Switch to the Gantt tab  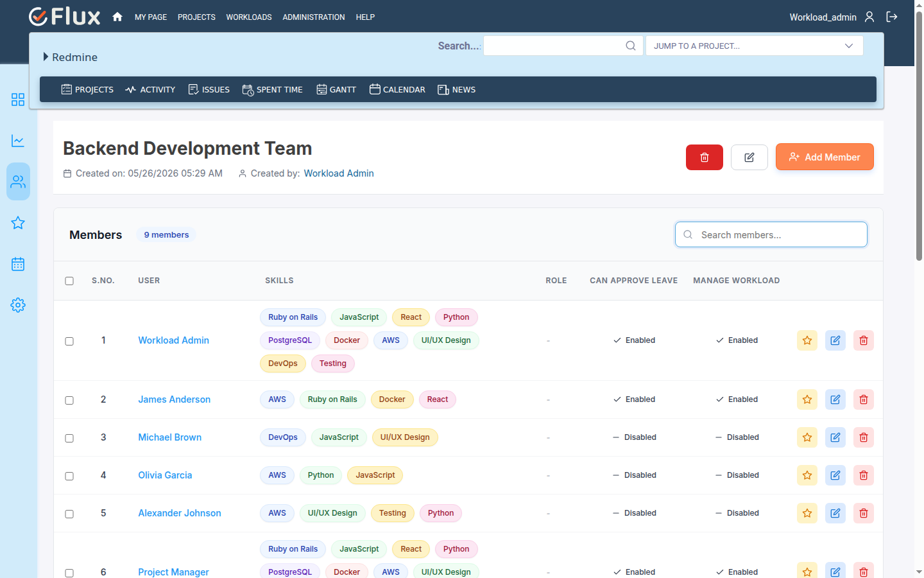(x=336, y=89)
